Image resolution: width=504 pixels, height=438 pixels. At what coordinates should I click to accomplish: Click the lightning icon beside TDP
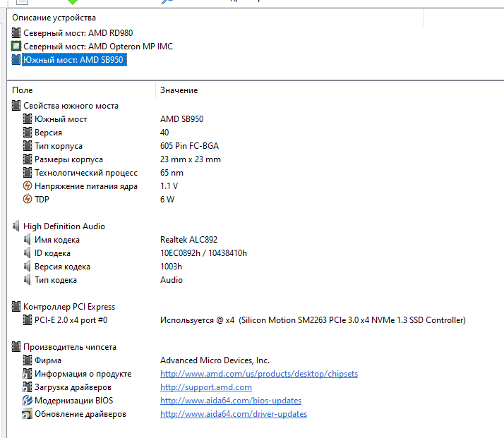point(28,200)
